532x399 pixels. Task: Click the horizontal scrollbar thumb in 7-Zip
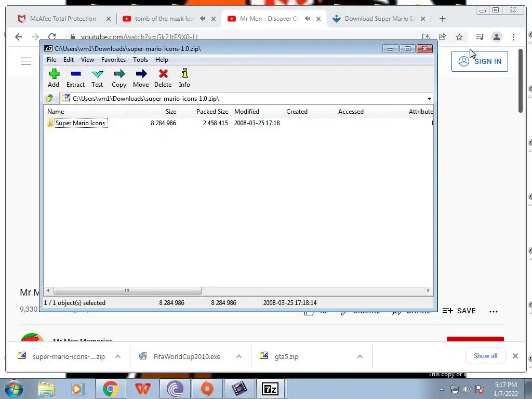(x=127, y=291)
